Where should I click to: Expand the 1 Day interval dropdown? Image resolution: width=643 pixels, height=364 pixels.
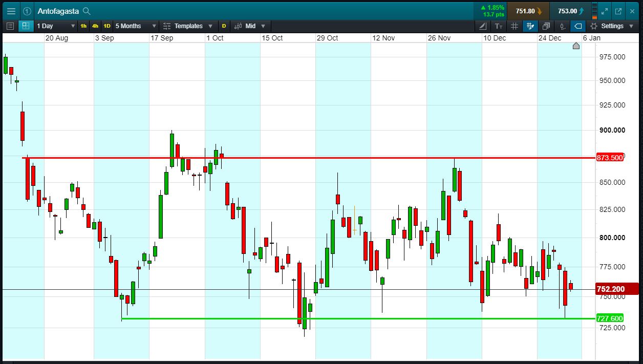[55, 26]
